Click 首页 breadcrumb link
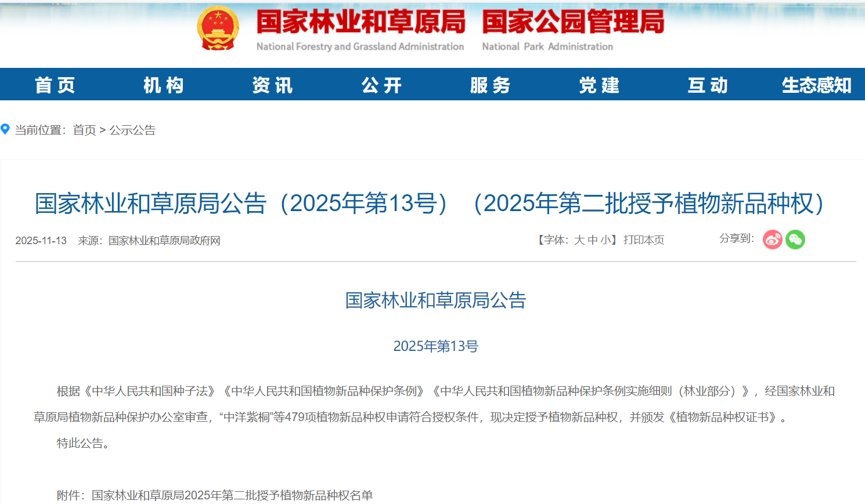Image resolution: width=865 pixels, height=504 pixels. click(x=84, y=130)
